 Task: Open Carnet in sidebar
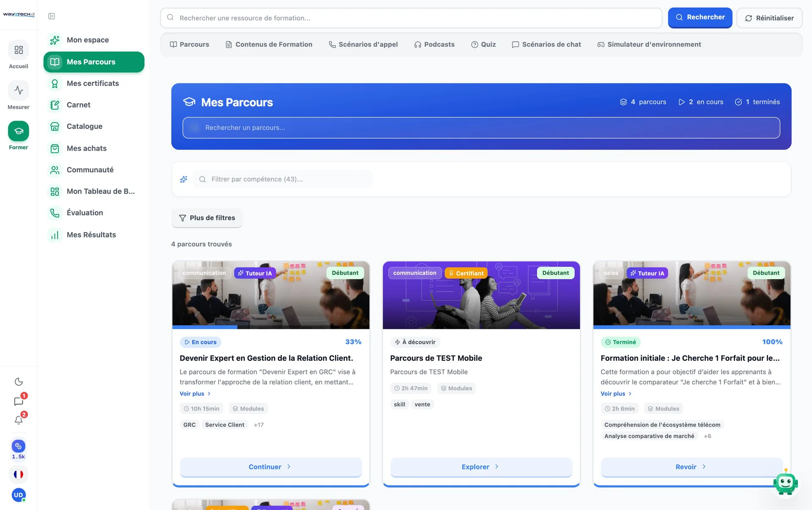point(94,105)
